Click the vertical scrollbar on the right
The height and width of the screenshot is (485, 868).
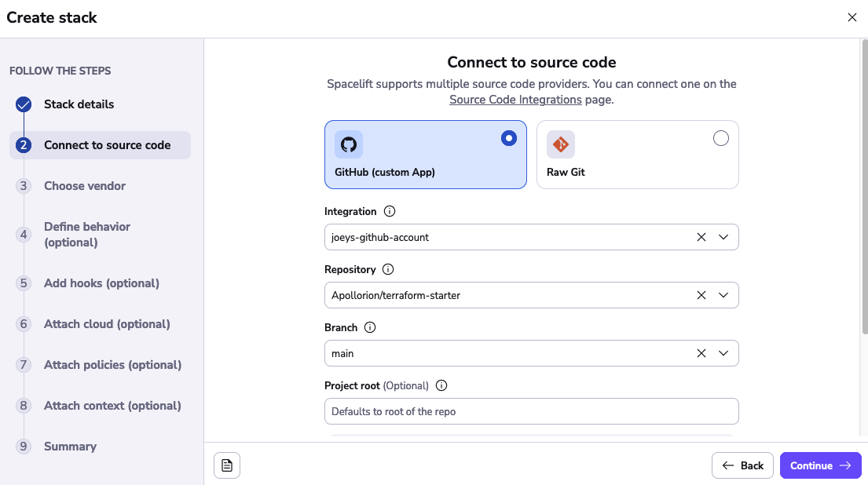coord(864,188)
